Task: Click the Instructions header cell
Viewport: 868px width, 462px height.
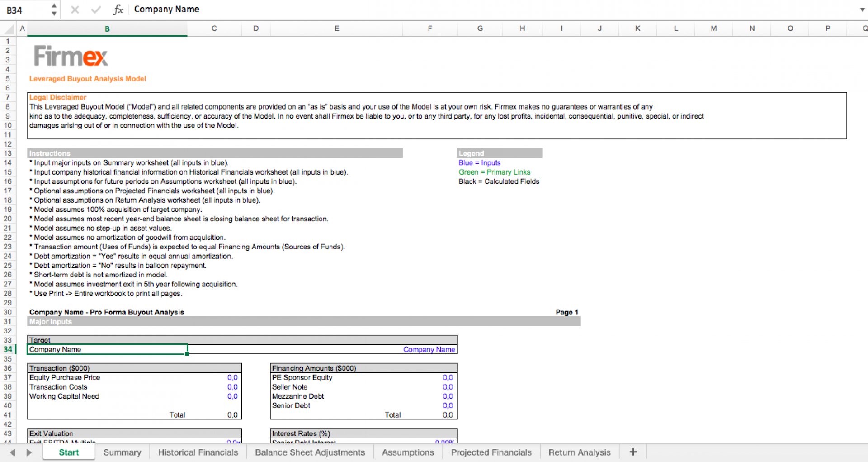Action: [215, 153]
